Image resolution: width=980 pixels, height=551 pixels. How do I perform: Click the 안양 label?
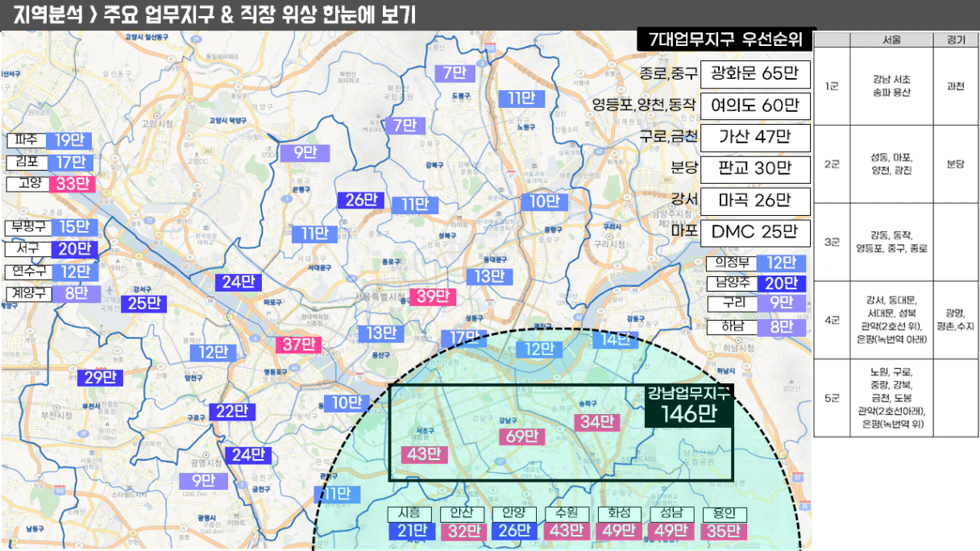coord(513,515)
